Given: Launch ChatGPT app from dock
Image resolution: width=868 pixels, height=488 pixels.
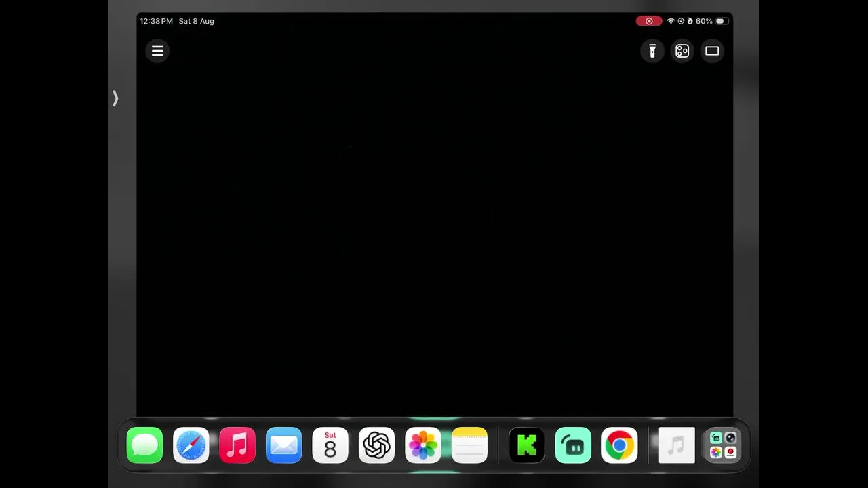Looking at the screenshot, I should (x=376, y=445).
